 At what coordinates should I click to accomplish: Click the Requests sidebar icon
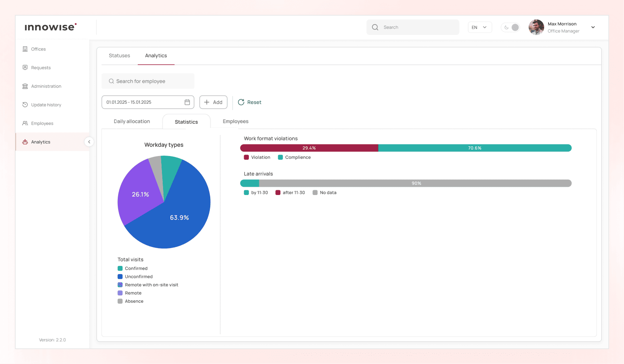[25, 68]
